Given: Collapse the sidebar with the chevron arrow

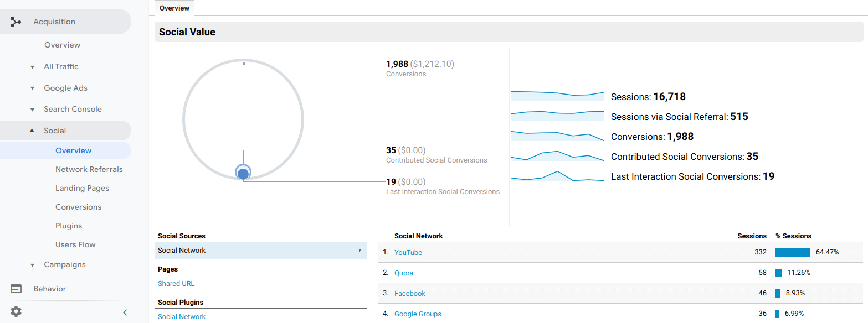Looking at the screenshot, I should coord(125,312).
